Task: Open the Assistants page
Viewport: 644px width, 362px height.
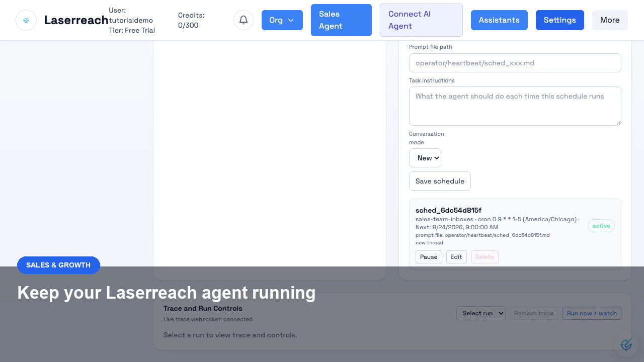Action: click(x=499, y=20)
